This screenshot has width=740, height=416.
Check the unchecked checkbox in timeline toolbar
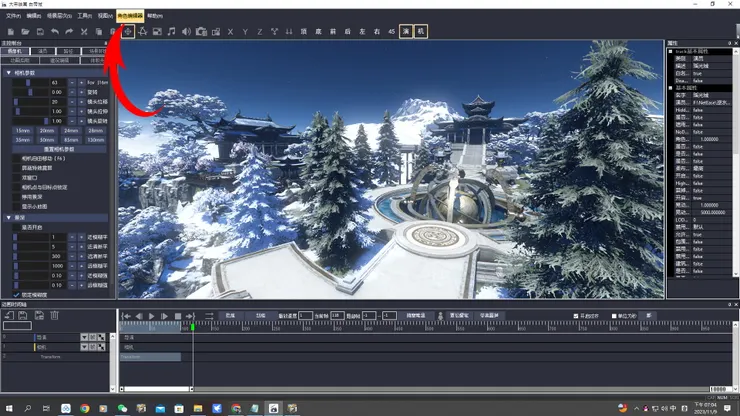point(614,316)
